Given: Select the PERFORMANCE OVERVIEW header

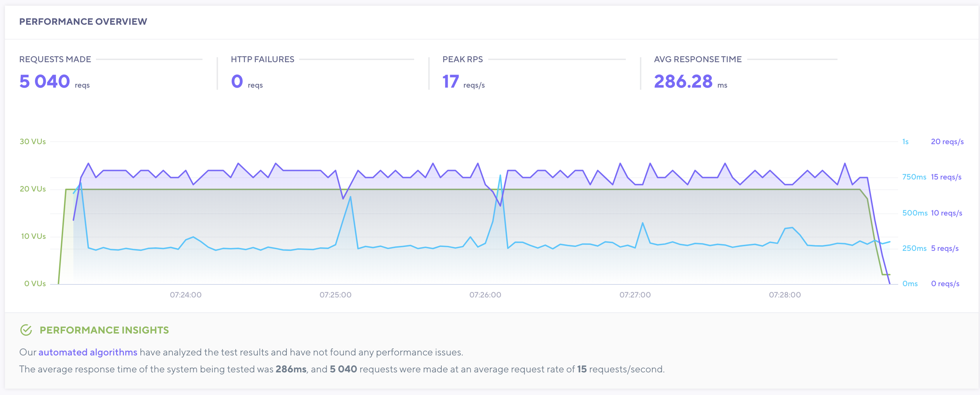Looking at the screenshot, I should 83,22.
